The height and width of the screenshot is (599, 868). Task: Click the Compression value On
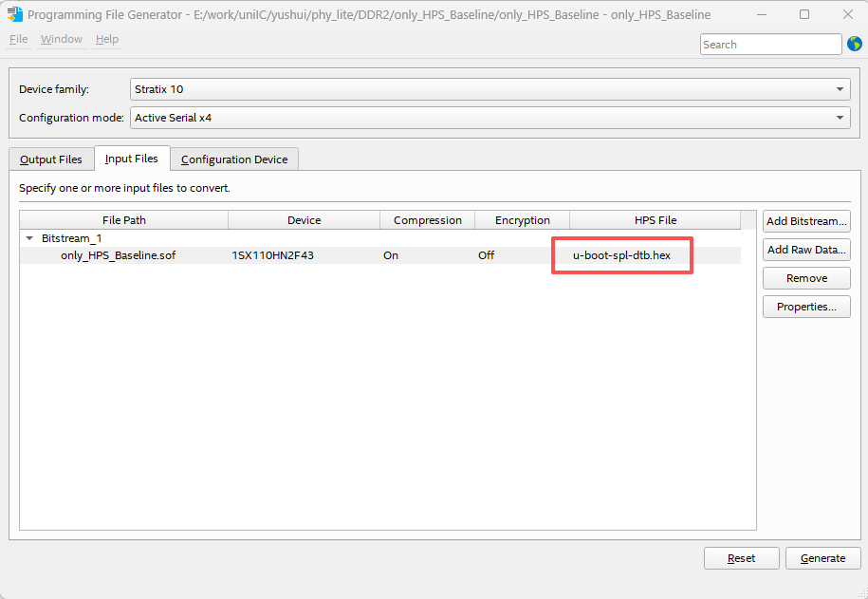(391, 255)
